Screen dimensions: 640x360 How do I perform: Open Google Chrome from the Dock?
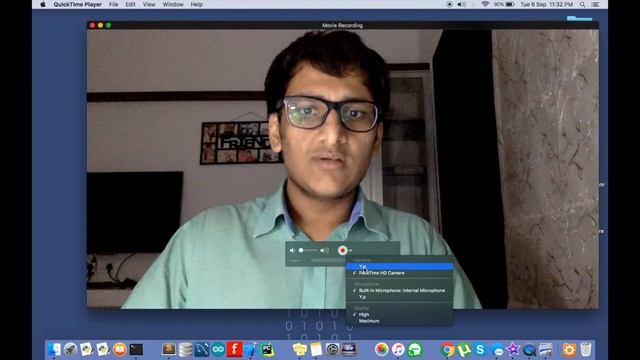(447, 350)
